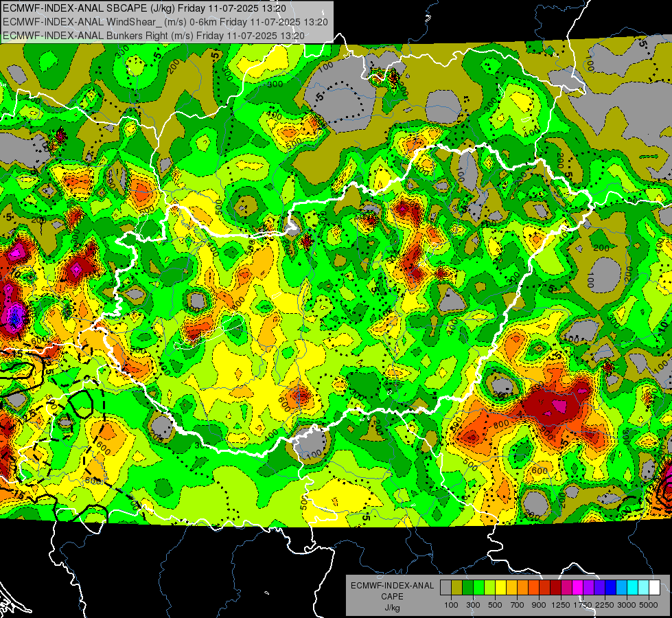Select the Bunkers Right (m/s) title line
Screen dimensions: 672x618
(x=154, y=36)
